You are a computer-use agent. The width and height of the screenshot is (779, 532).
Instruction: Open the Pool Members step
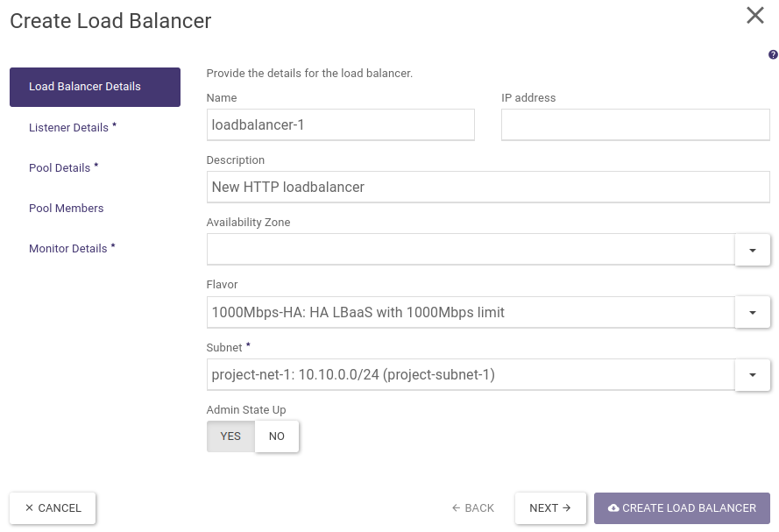pyautogui.click(x=67, y=209)
